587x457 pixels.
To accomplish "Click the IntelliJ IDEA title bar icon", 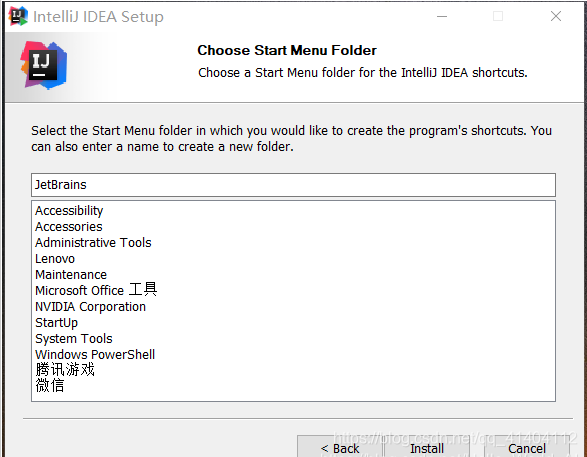I will pos(18,16).
